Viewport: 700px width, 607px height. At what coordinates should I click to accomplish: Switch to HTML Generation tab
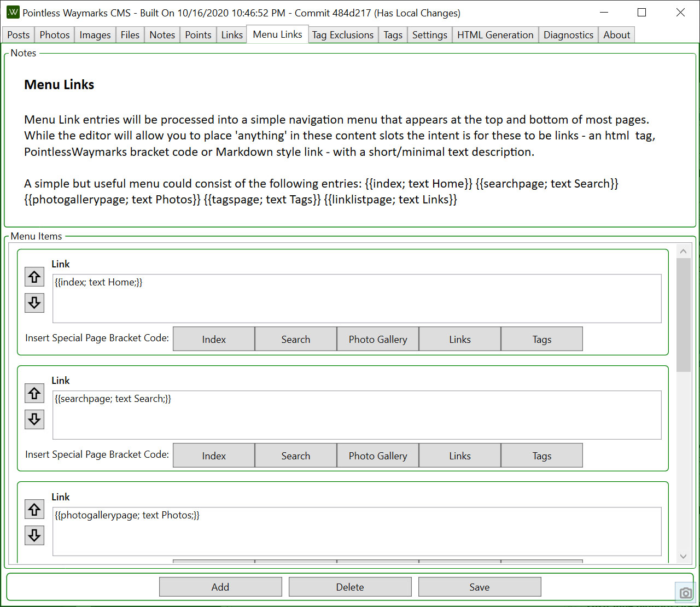495,34
